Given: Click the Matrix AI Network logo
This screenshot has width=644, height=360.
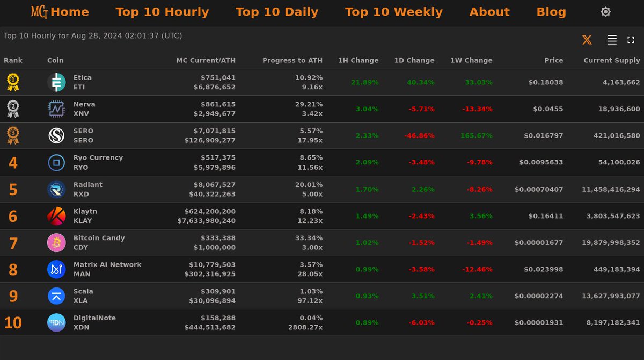Looking at the screenshot, I should 56,269.
